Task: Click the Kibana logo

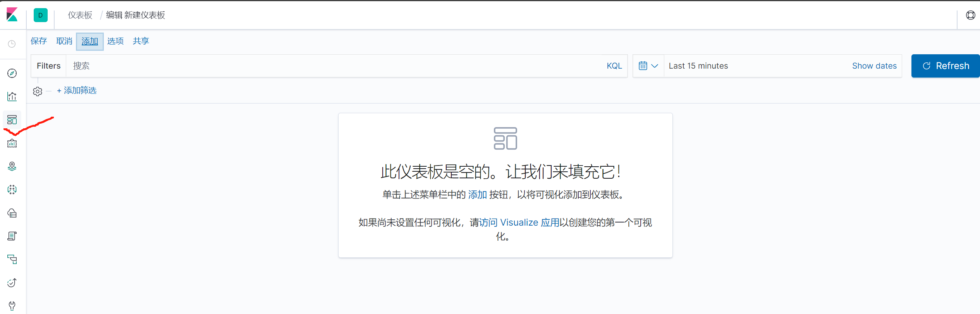Action: [12, 15]
